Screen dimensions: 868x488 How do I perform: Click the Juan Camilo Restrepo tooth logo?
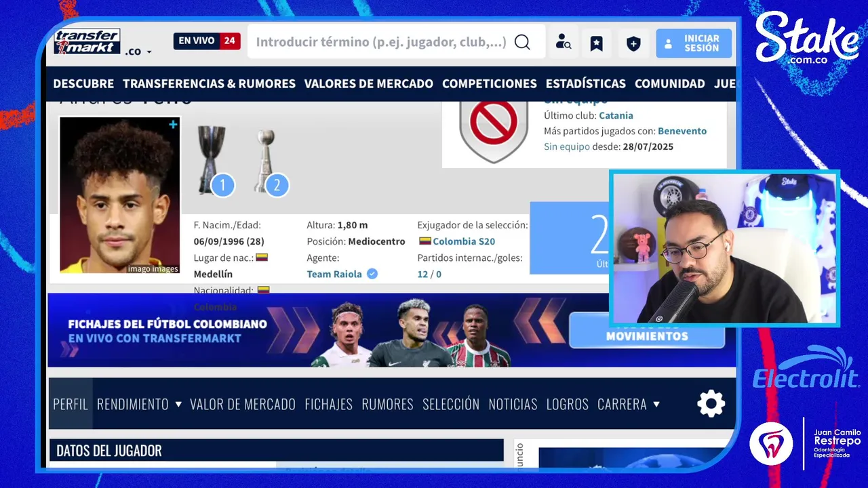(x=771, y=443)
